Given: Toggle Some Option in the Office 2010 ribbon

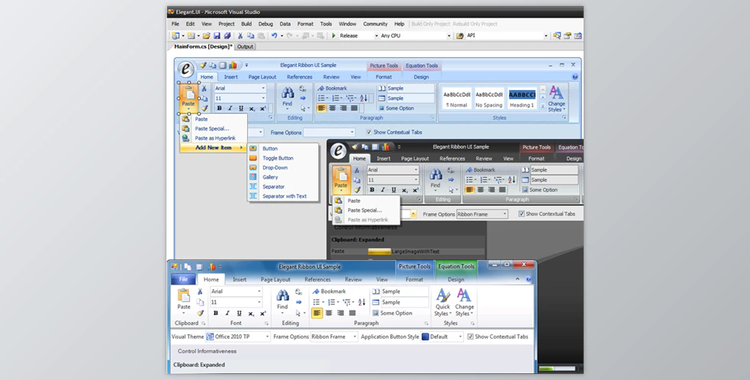Looking at the screenshot, I should click(392, 313).
